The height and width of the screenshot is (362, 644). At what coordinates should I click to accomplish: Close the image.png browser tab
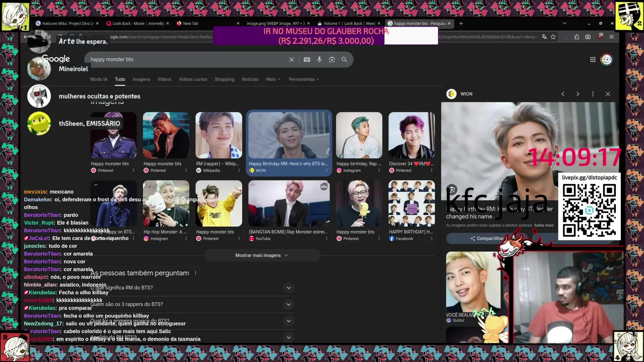coord(308,23)
